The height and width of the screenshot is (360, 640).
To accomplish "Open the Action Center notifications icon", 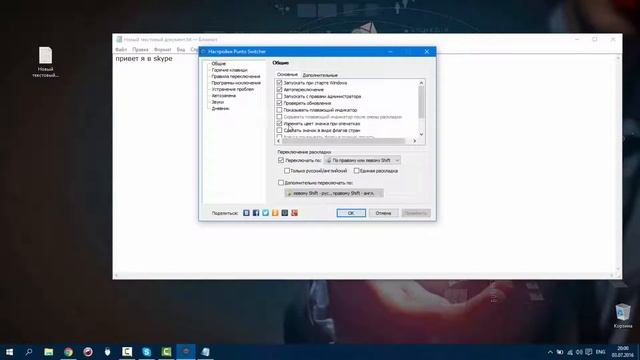I will [x=589, y=352].
